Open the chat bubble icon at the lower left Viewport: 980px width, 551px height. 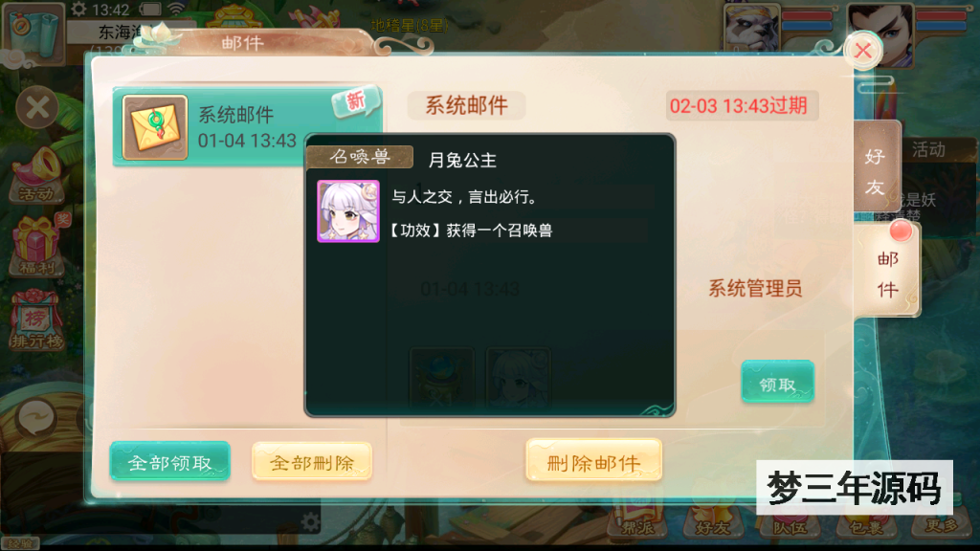pyautogui.click(x=36, y=417)
